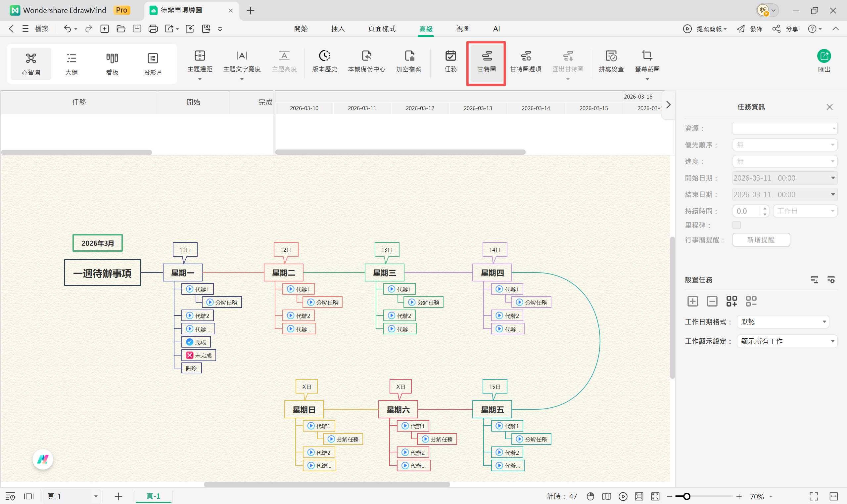Open the 工作日期格式 format dropdown
This screenshot has height=504, width=847.
pyautogui.click(x=783, y=322)
